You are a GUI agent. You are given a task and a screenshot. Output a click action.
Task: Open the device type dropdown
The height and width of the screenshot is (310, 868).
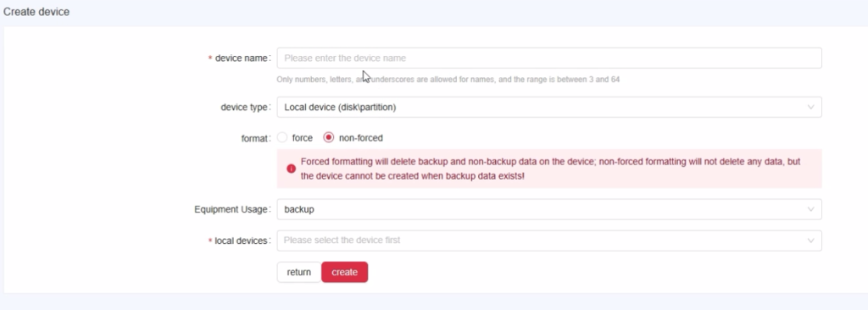(x=549, y=108)
